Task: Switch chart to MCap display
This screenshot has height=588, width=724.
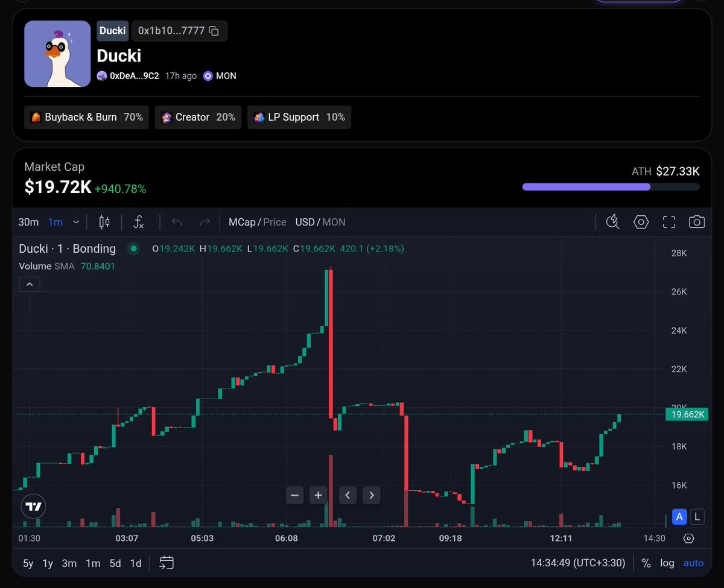Action: point(242,222)
